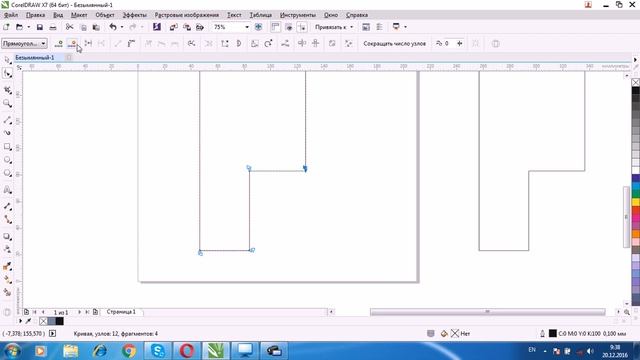Click the Paste icon
Image resolution: width=640 pixels, height=360 pixels.
coord(96,27)
